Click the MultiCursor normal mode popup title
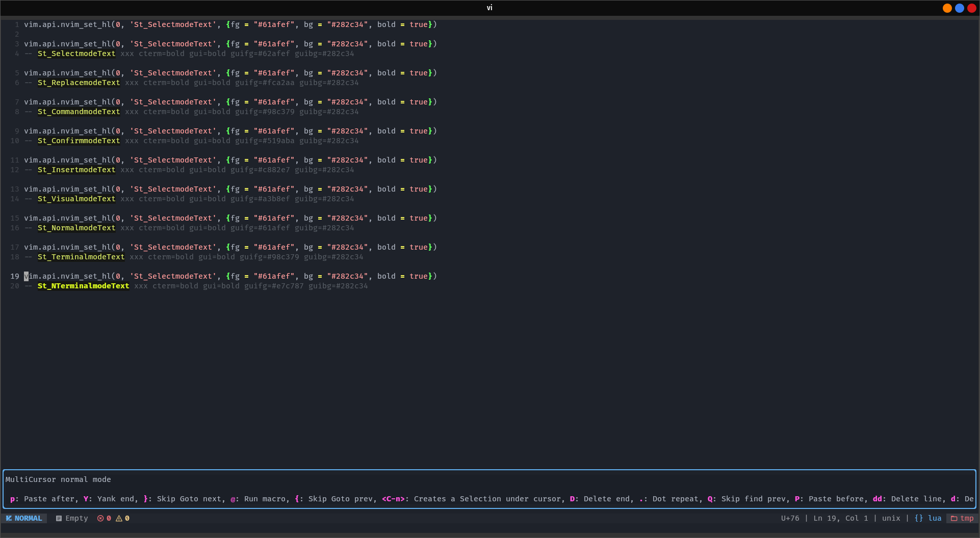Viewport: 980px width, 538px height. [57, 479]
